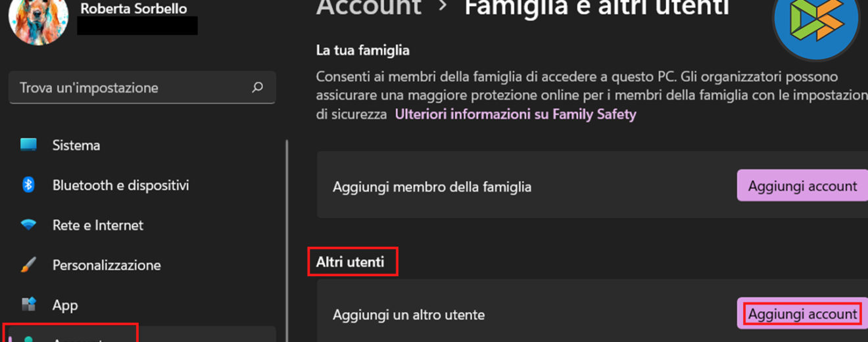Viewport: 868px width, 342px height.
Task: Click the Bluetooth icon in the sidebar
Action: [x=28, y=185]
